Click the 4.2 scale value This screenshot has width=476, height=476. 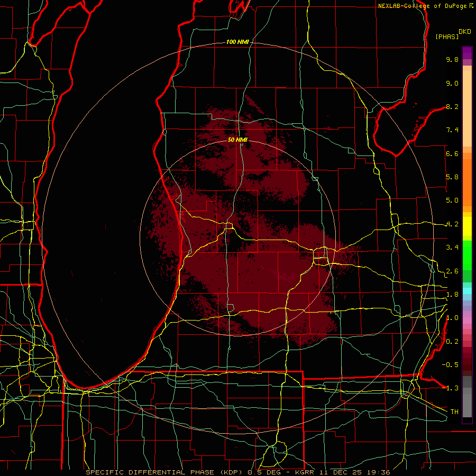coord(452,224)
